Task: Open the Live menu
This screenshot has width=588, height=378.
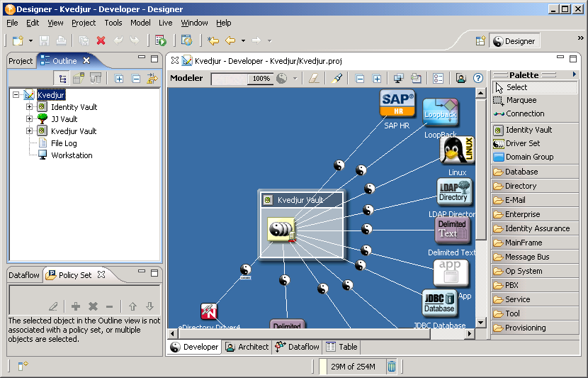Action: [x=165, y=23]
